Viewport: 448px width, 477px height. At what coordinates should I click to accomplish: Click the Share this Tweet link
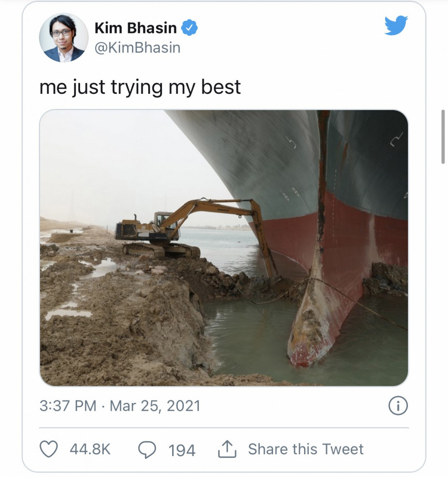pyautogui.click(x=306, y=449)
